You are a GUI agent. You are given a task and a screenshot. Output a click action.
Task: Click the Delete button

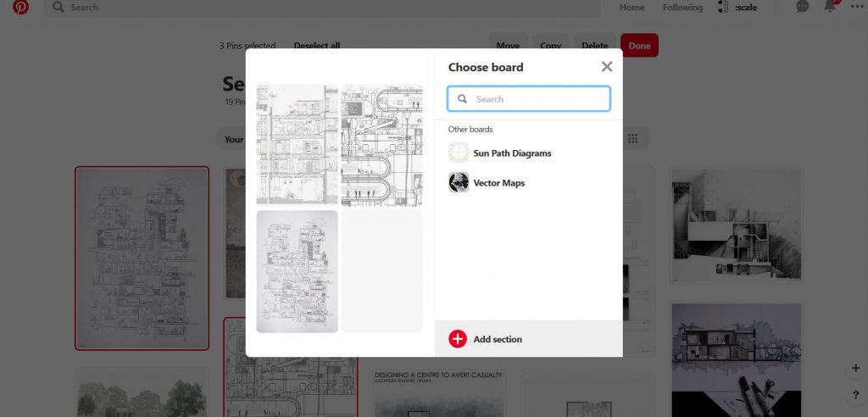[x=595, y=46]
